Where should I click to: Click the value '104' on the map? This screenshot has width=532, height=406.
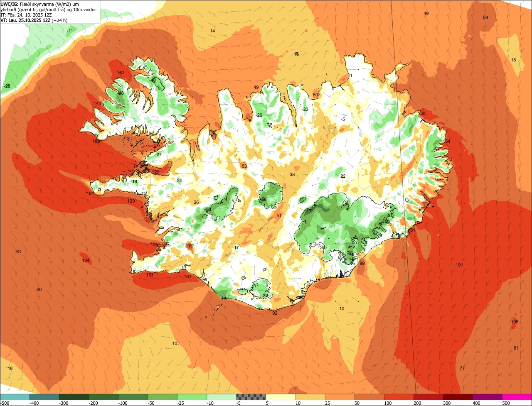[86, 260]
